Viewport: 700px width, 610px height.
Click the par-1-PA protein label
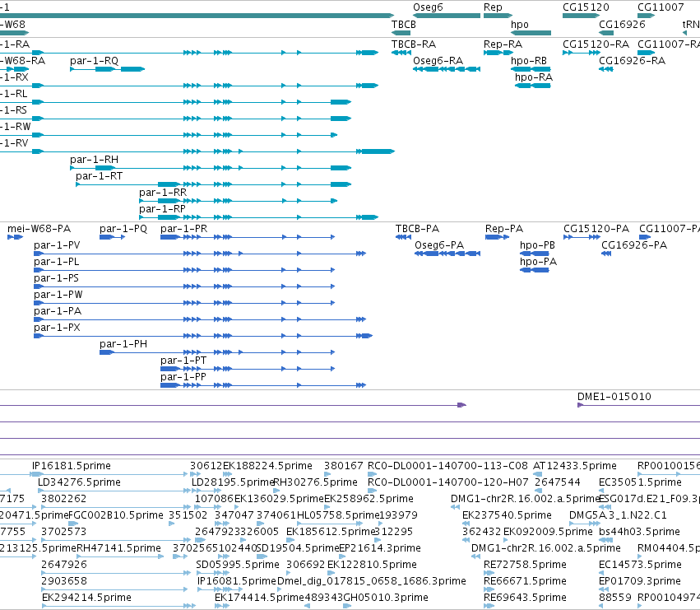coord(58,311)
